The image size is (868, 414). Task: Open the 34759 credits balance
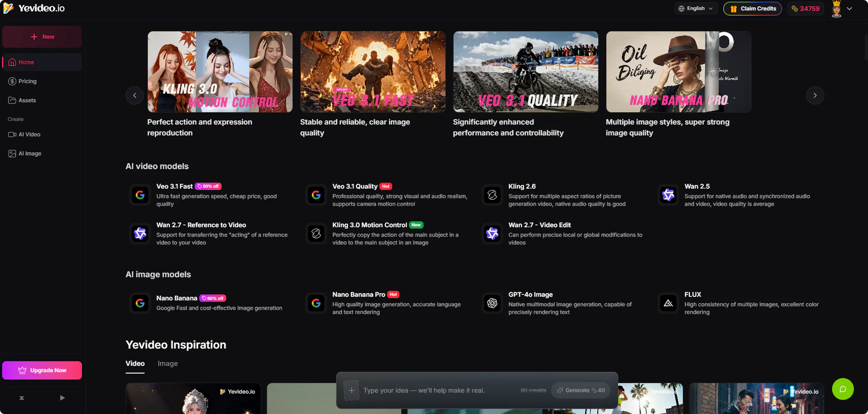(x=806, y=9)
